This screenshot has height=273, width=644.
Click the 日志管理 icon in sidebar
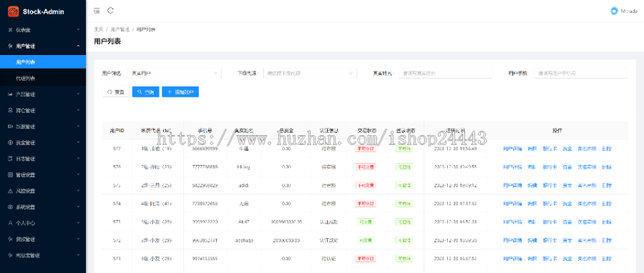11,159
